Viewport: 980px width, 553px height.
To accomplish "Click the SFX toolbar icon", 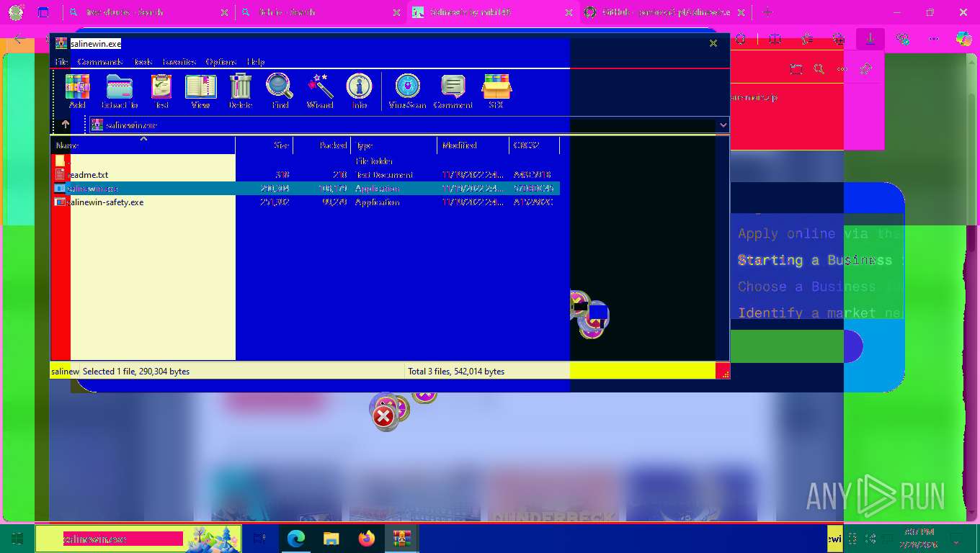I will 496,91.
